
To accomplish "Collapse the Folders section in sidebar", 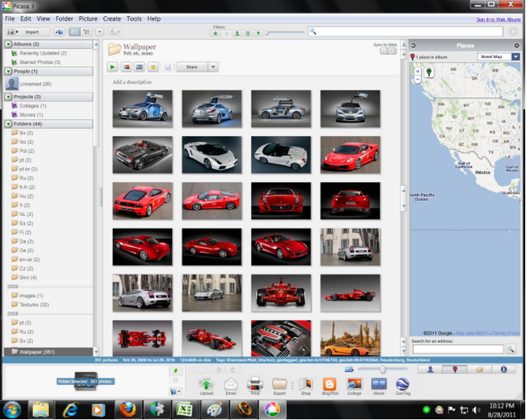I will point(8,123).
